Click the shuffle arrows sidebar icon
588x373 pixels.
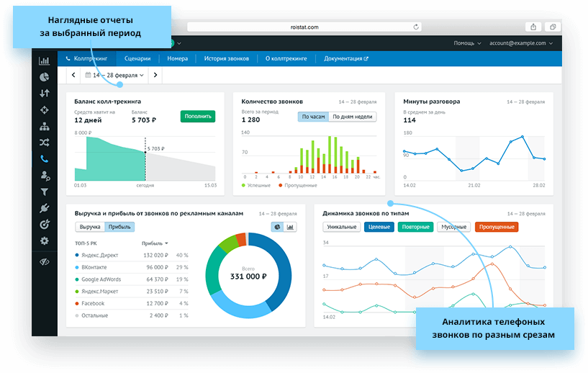point(45,142)
